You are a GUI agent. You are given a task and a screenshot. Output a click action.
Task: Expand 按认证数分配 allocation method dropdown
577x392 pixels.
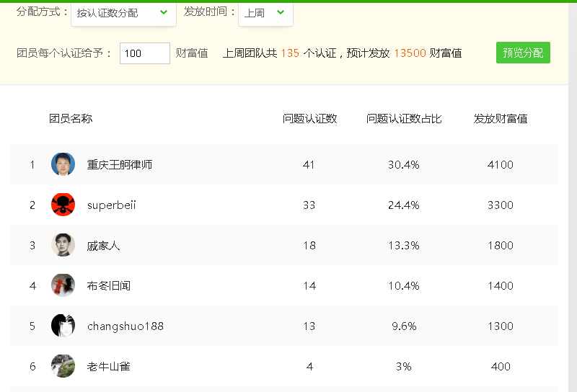(123, 14)
